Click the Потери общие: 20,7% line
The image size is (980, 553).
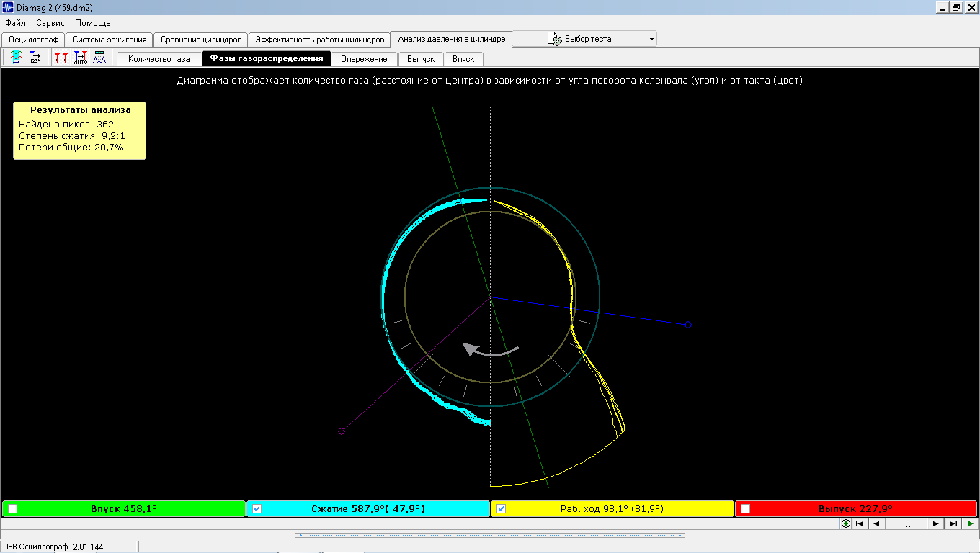point(71,147)
